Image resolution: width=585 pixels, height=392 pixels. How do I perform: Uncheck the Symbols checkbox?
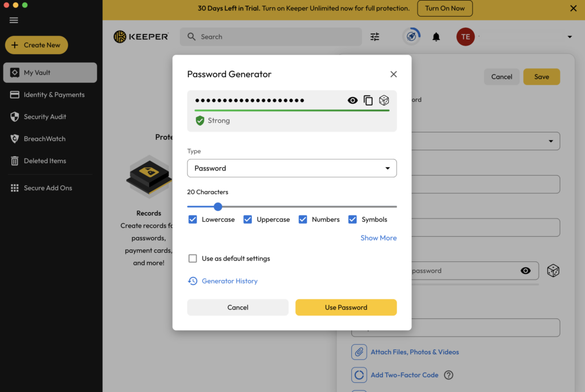[352, 220]
